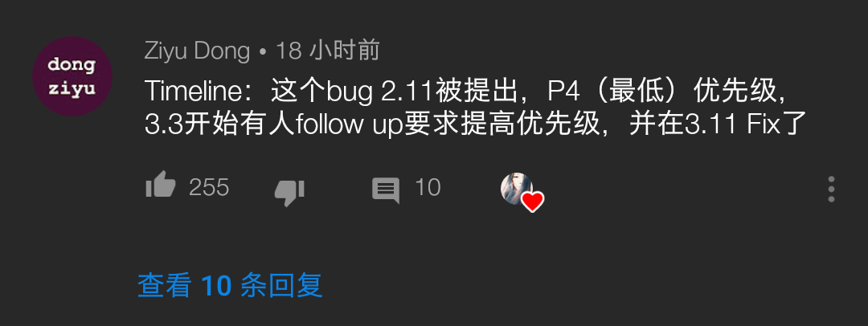This screenshot has height=326, width=868.
Task: Open the three-dot more options menu
Action: click(x=831, y=189)
